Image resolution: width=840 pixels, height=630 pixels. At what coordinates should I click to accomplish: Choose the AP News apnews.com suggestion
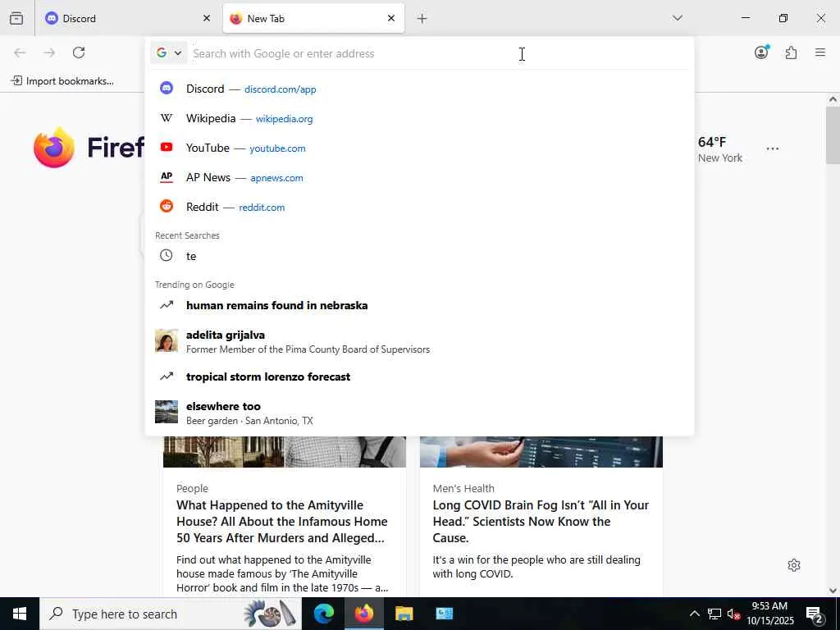click(x=419, y=177)
